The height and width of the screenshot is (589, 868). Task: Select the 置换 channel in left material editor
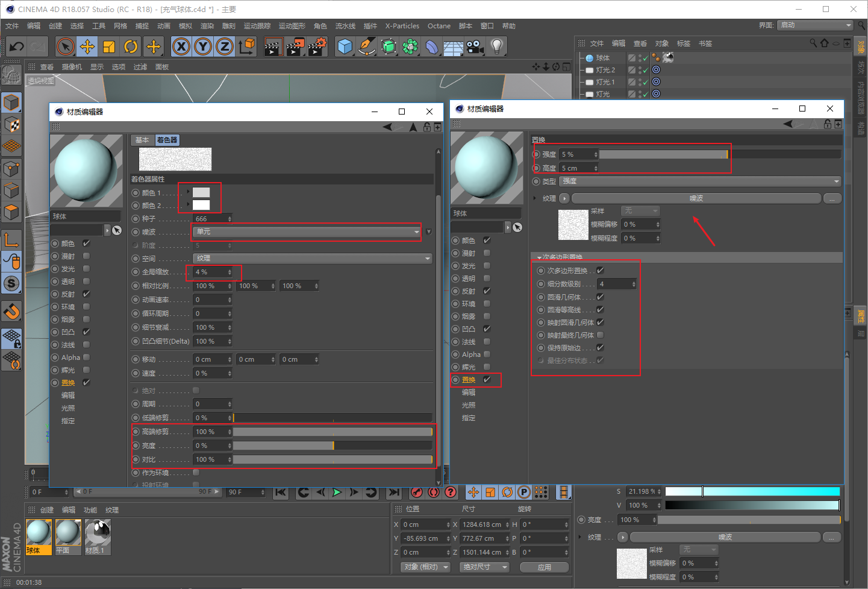(68, 383)
